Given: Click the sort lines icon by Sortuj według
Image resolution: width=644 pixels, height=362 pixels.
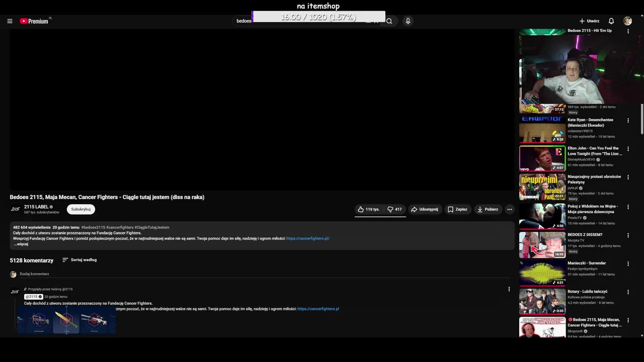Looking at the screenshot, I should [x=65, y=260].
